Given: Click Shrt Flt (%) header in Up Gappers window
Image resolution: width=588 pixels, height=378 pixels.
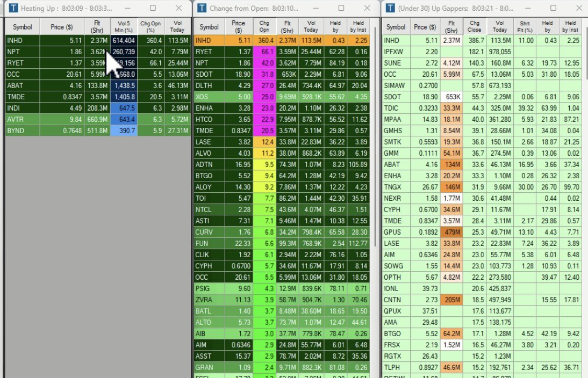Looking at the screenshot, I should [525, 27].
